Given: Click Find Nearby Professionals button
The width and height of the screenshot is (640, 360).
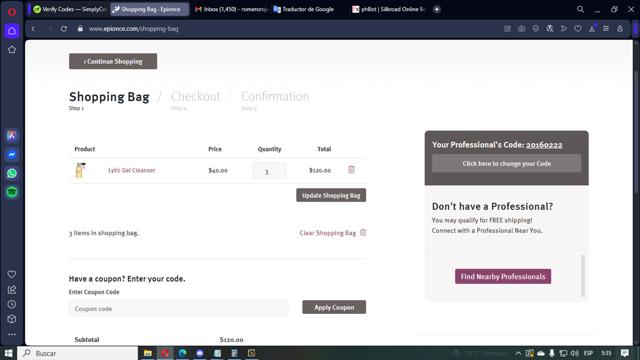Looking at the screenshot, I should tap(503, 276).
